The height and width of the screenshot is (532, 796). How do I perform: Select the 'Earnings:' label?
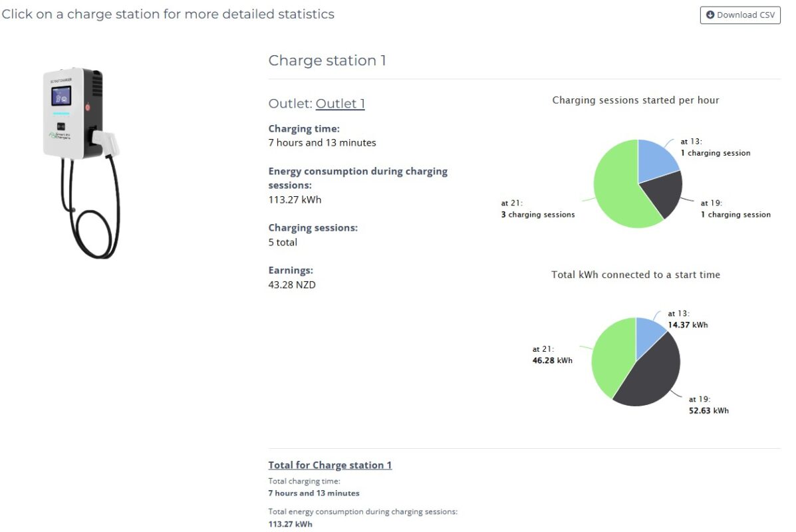tap(291, 271)
